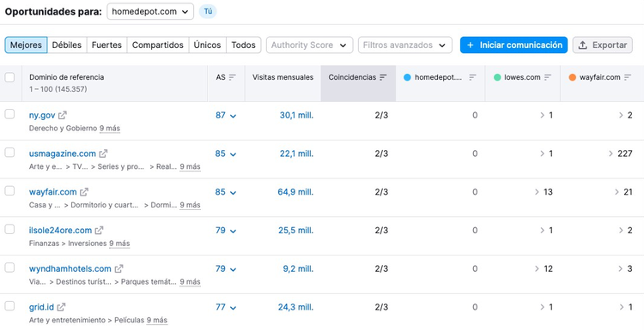Check the ilsole24ore.com row checkbox
Viewport: 644px width, 331px height.
(x=9, y=229)
